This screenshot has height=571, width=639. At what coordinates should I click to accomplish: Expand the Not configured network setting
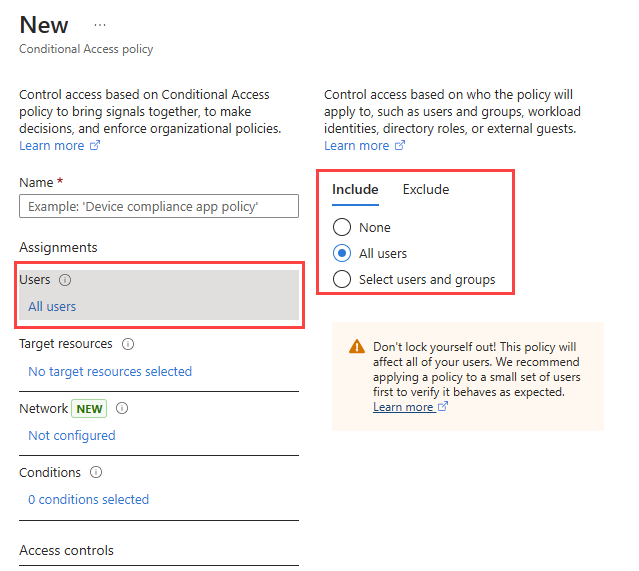tap(72, 435)
